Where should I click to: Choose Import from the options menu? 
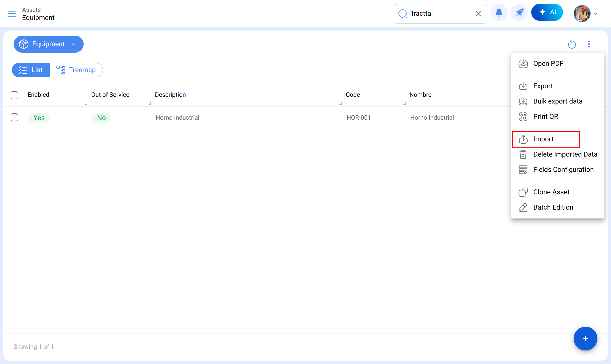543,139
